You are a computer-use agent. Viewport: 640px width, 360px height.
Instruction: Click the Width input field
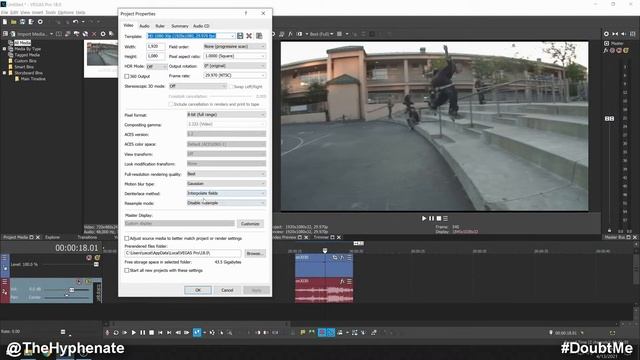tap(156, 47)
